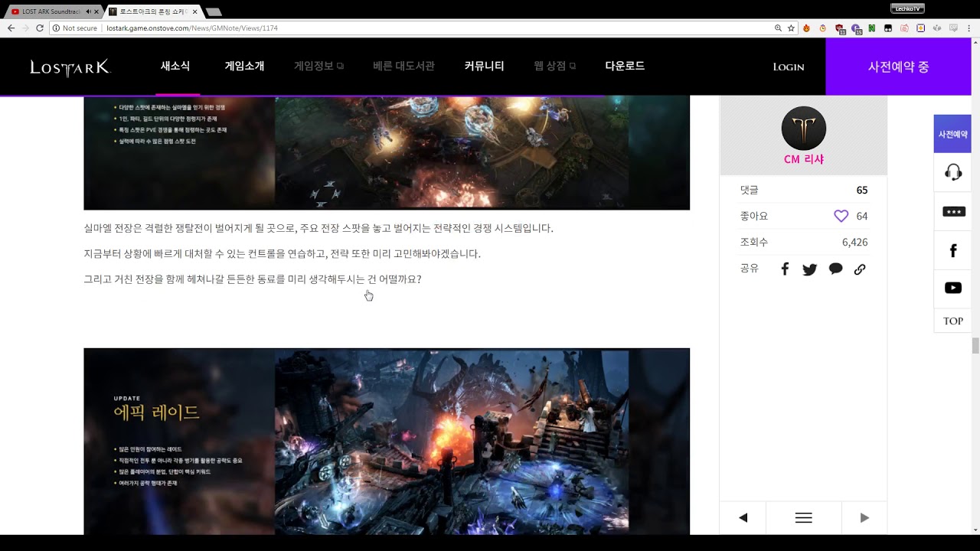
Task: Click the paragraph starting 실마엘 전장은
Action: click(318, 228)
